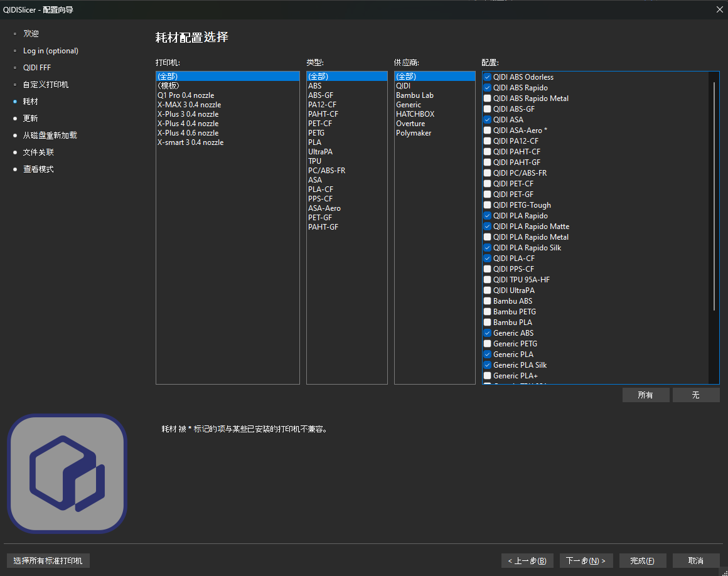The height and width of the screenshot is (576, 728).
Task: Select PLA-CF in the type list
Action: [321, 189]
